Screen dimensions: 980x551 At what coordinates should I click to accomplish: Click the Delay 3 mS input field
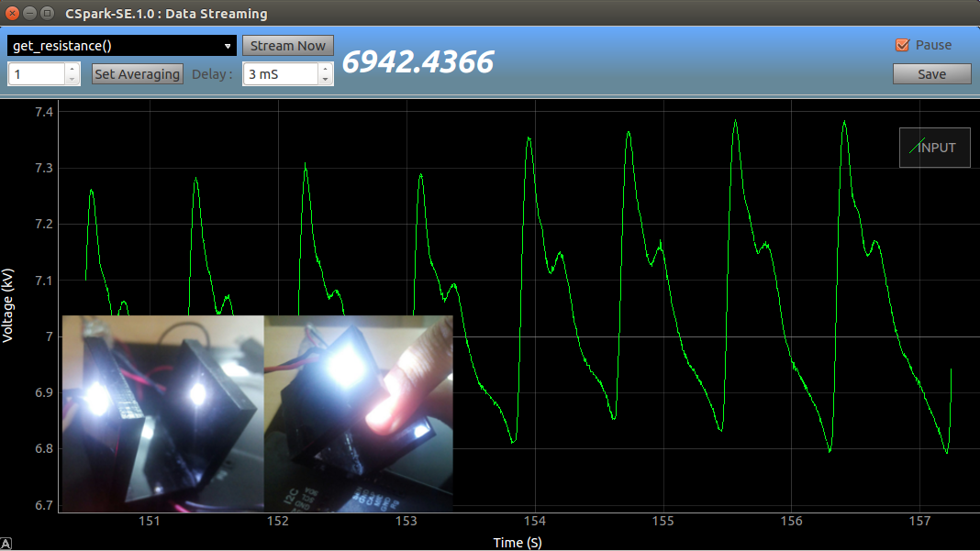281,73
